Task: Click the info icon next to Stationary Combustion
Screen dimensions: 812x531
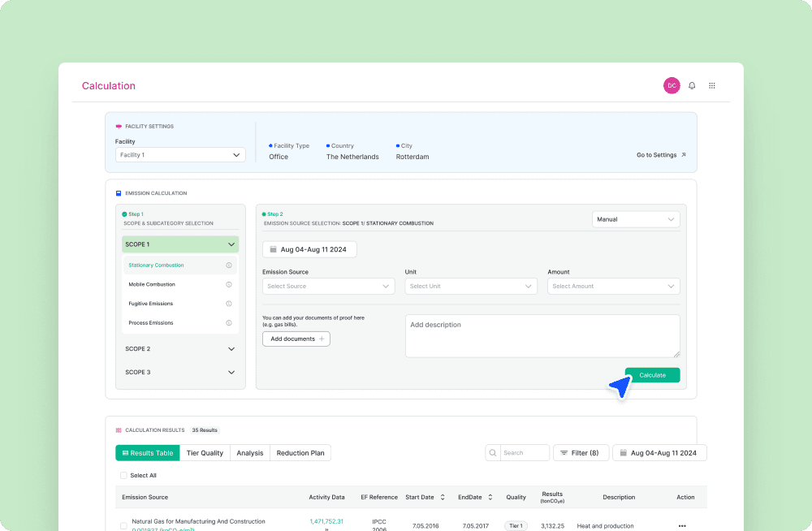Action: [228, 265]
